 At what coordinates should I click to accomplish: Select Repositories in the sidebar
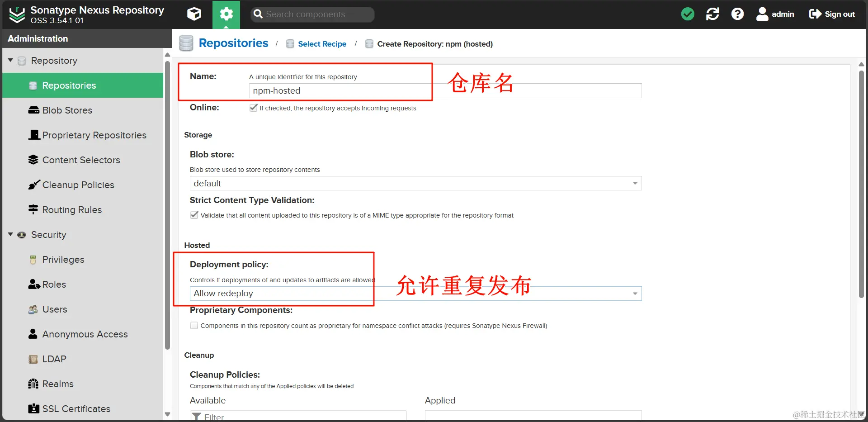83,85
